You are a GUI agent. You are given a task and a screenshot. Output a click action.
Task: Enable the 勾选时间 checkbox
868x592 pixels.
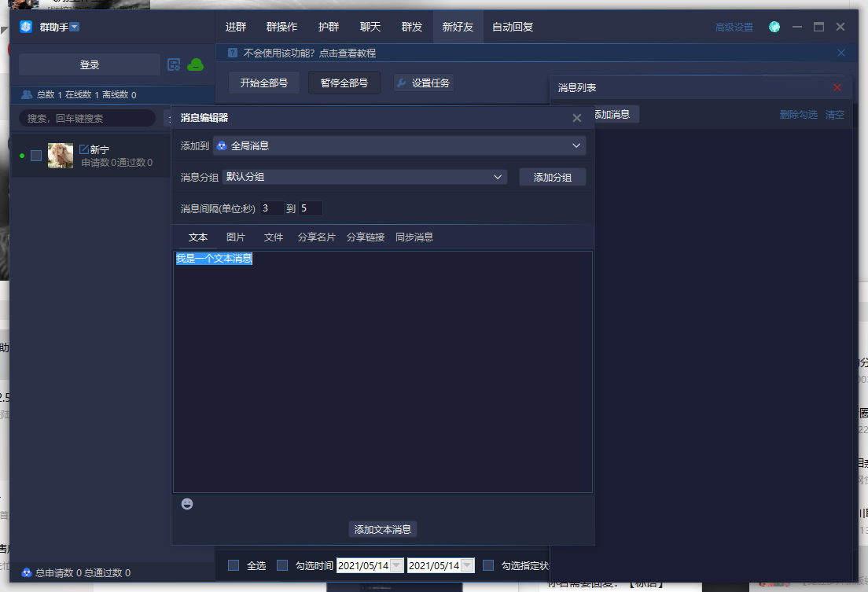click(x=282, y=565)
